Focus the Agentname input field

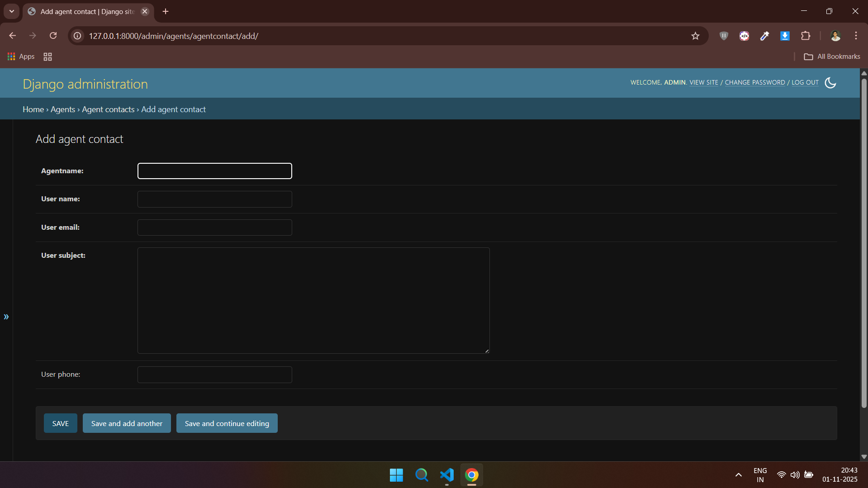[215, 171]
